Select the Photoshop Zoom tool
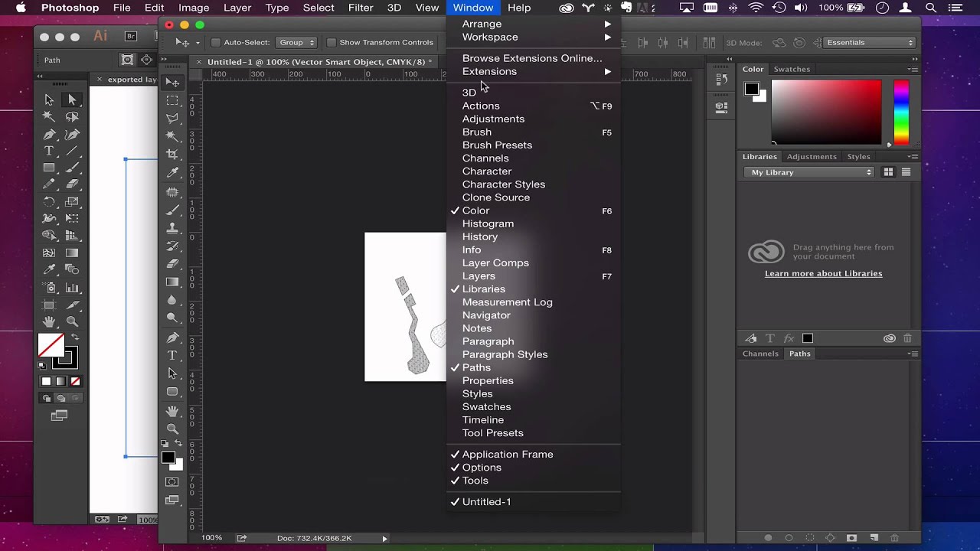The image size is (980, 551). [173, 429]
